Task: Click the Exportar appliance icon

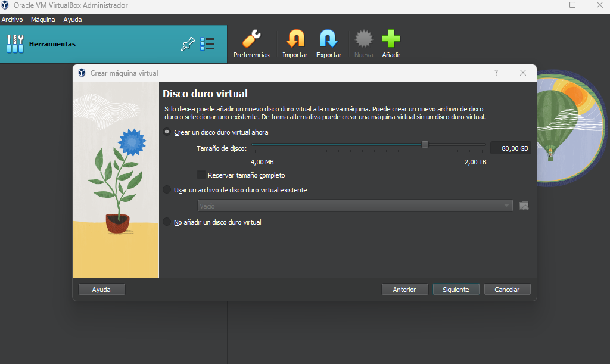Action: click(329, 39)
